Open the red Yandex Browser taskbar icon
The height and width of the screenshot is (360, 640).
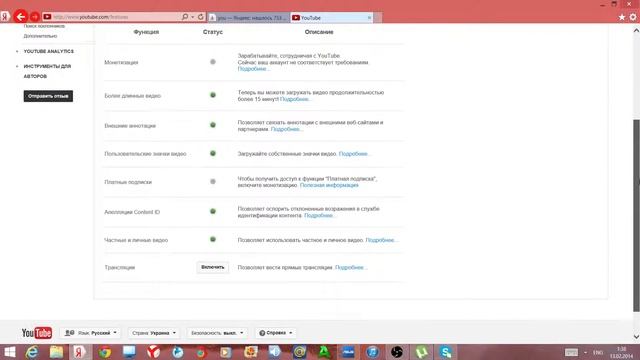[153, 352]
